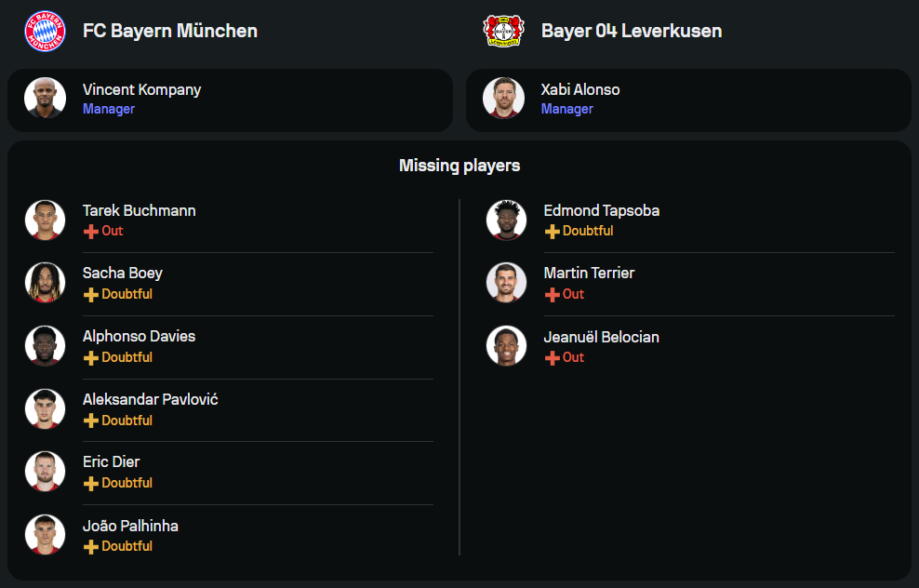Click the Out cross icon for Jeanuël Belocian
The width and height of the screenshot is (919, 588).
[553, 357]
